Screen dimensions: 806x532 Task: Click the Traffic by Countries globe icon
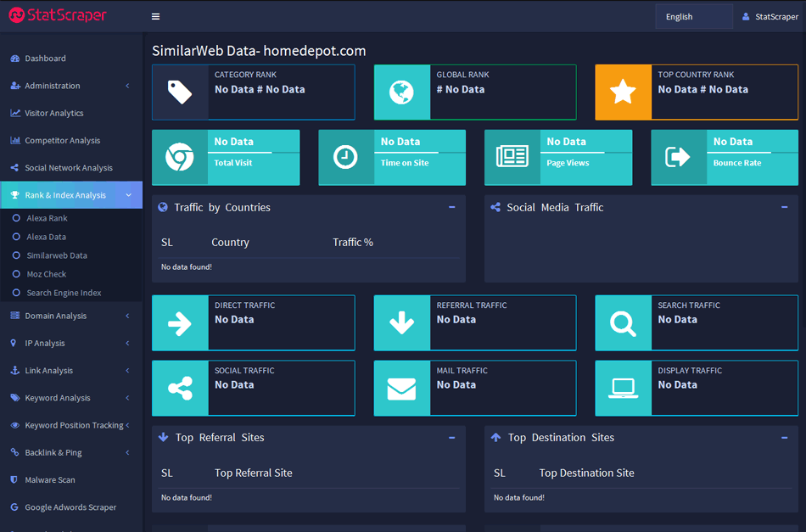(x=163, y=207)
